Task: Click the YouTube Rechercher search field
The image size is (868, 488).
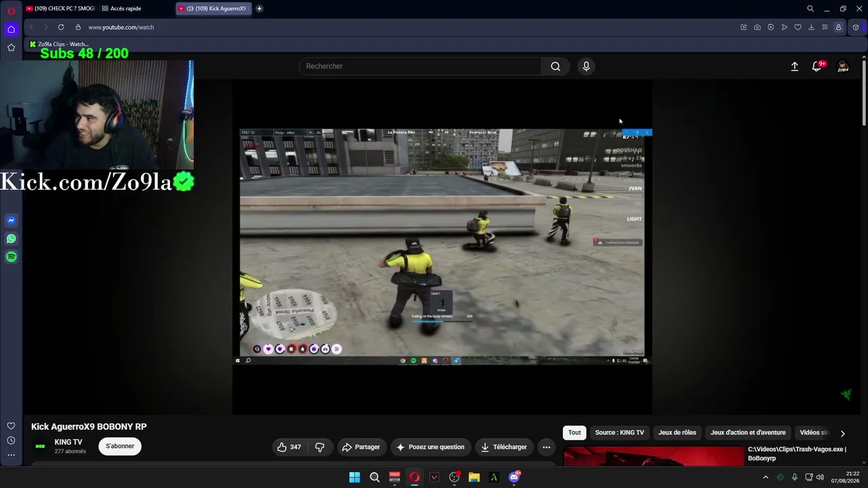Action: (420, 66)
